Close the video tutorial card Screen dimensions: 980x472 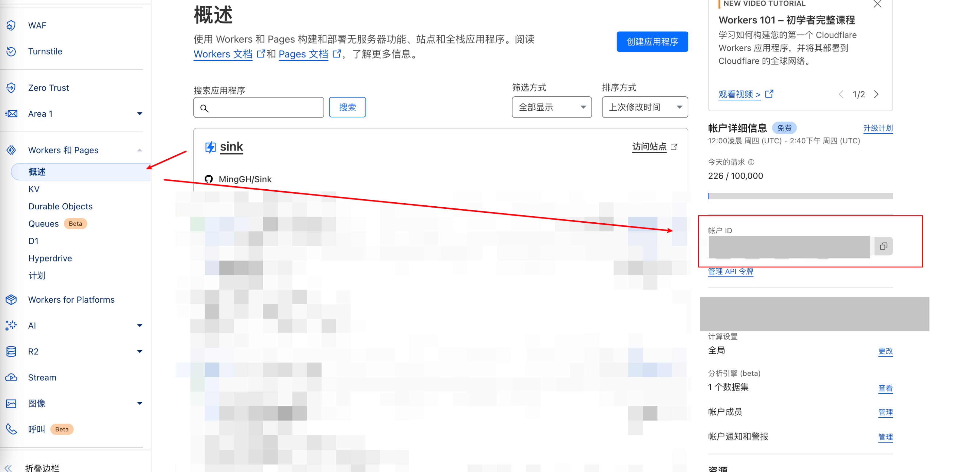(x=878, y=4)
